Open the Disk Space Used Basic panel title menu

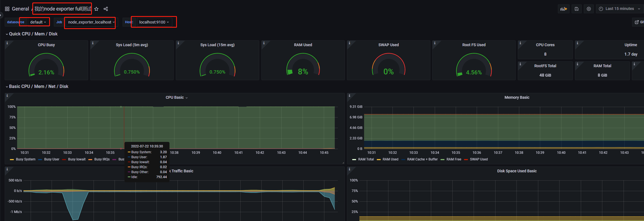[x=517, y=171]
